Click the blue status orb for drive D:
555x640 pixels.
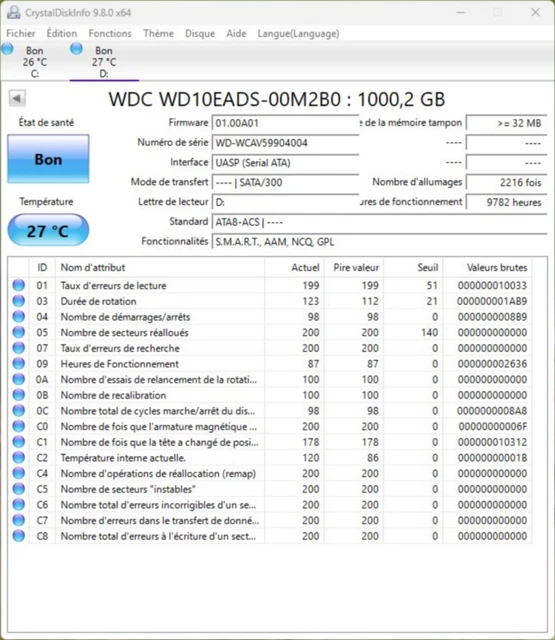(x=76, y=49)
